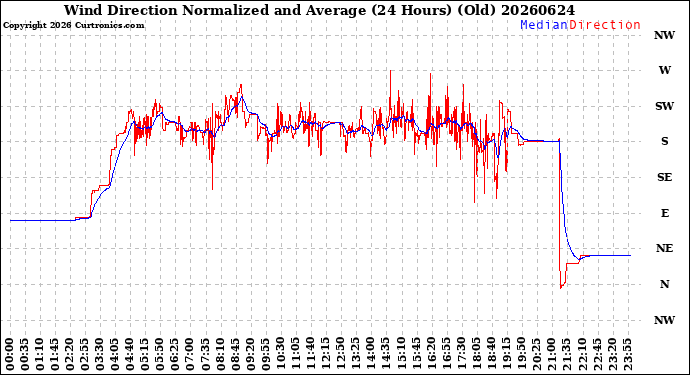Viewport: 690px width, 375px height.
Task: Click the 08:10 time axis label
Action: pyautogui.click(x=220, y=355)
